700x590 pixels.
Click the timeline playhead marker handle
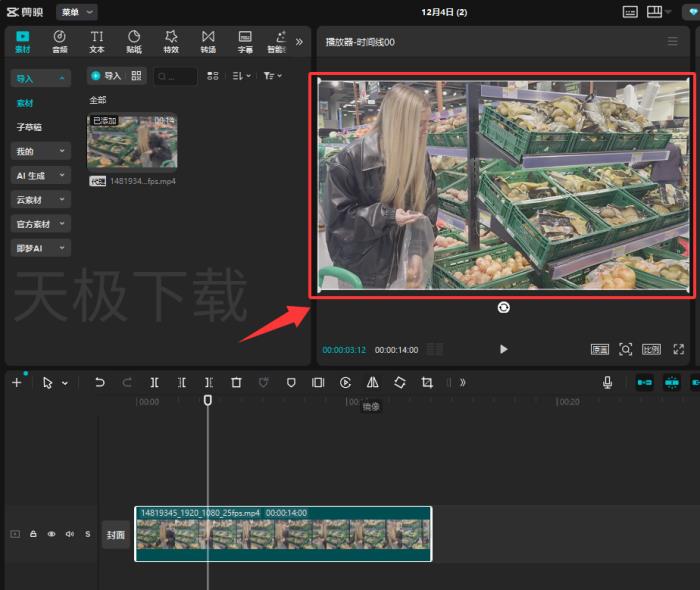(208, 400)
